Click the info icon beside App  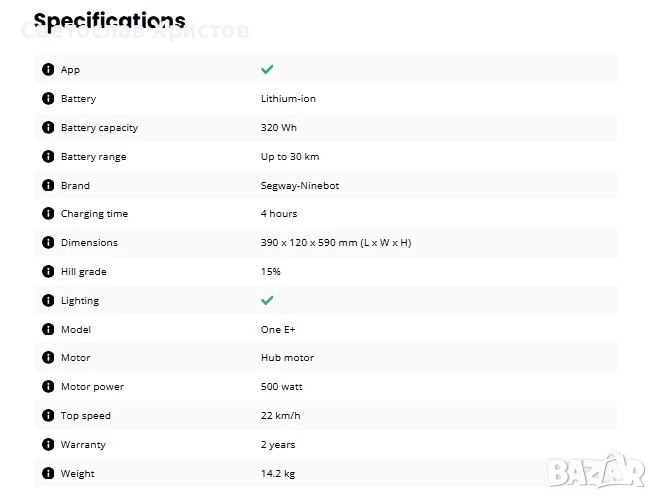(x=47, y=70)
